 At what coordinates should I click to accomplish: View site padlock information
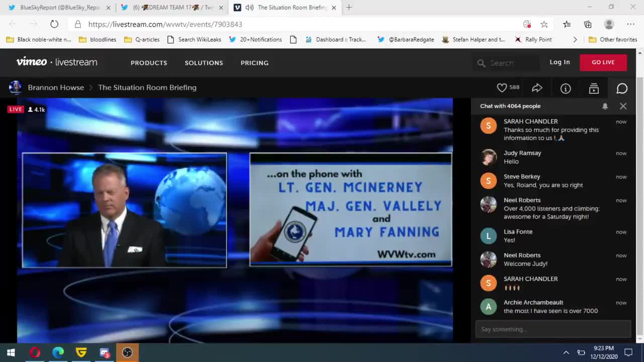point(78,24)
